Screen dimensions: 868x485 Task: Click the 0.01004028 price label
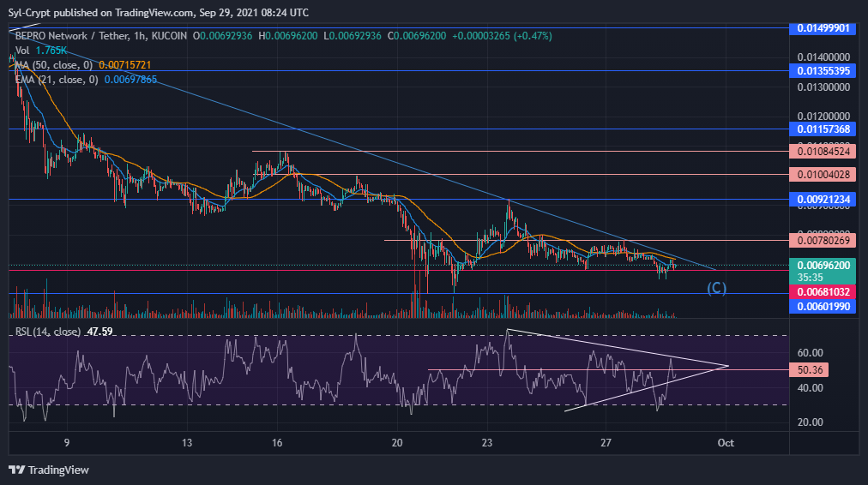(823, 175)
